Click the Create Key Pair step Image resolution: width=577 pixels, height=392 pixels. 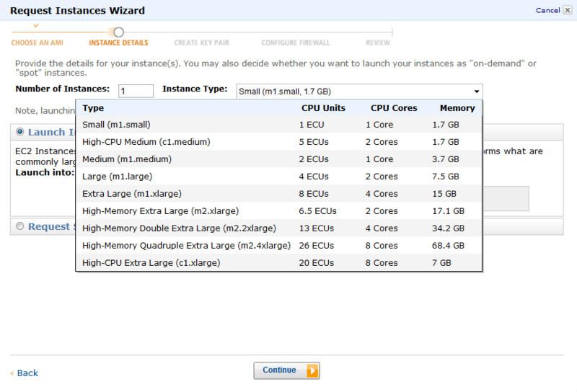click(202, 43)
